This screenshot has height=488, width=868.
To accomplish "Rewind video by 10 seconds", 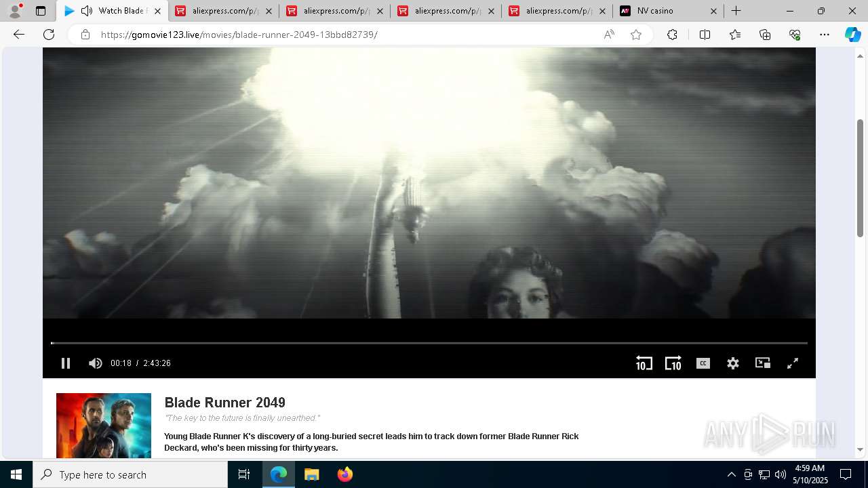I will [x=644, y=363].
